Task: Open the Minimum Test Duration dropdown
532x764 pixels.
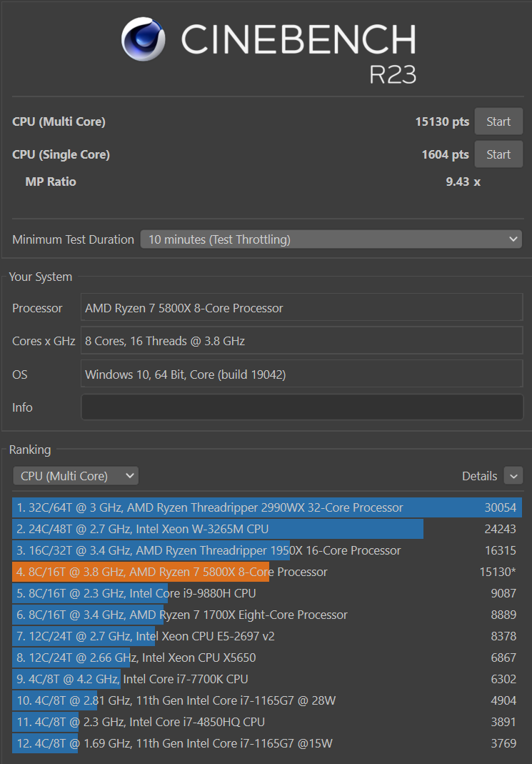Action: pos(331,239)
